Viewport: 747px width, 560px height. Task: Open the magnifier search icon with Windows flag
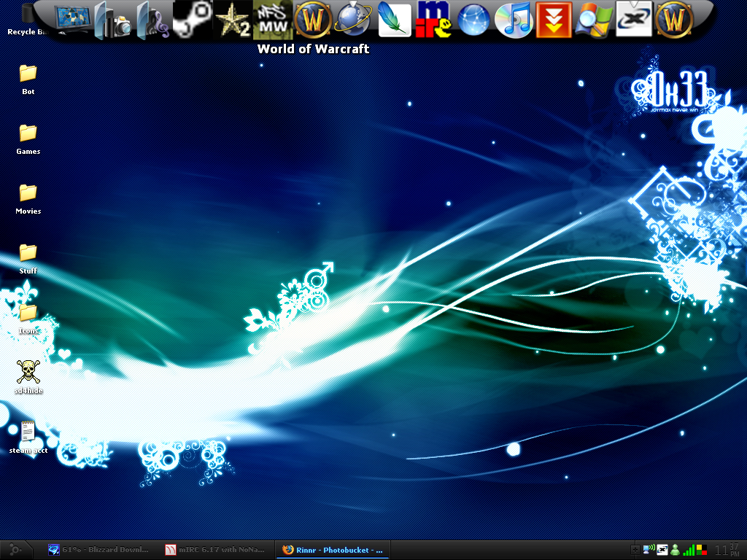594,20
